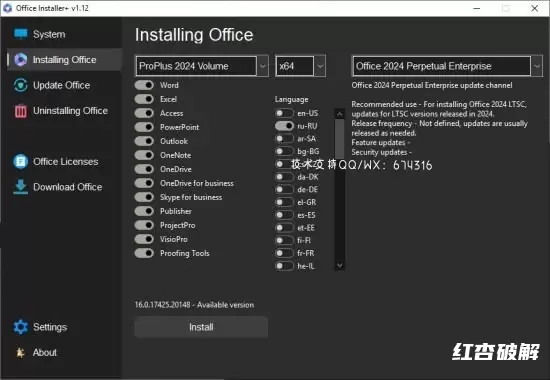This screenshot has width=550, height=380.
Task: Enable he-IL language switch
Action: (x=284, y=266)
